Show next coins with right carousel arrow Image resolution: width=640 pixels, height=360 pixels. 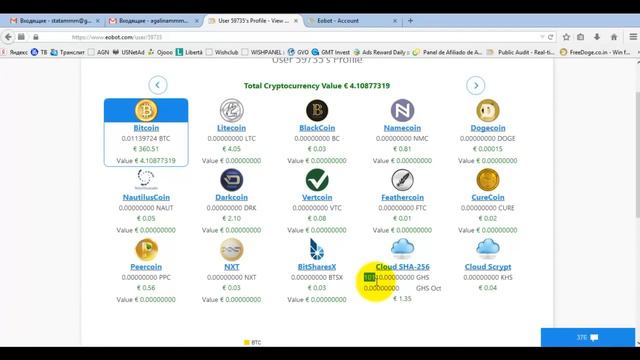476,85
